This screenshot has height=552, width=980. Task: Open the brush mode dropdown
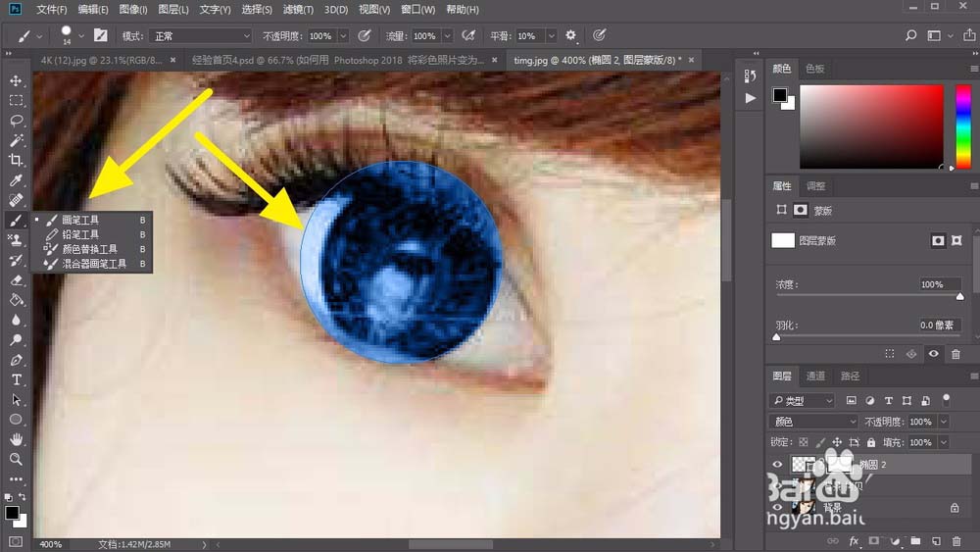(200, 36)
